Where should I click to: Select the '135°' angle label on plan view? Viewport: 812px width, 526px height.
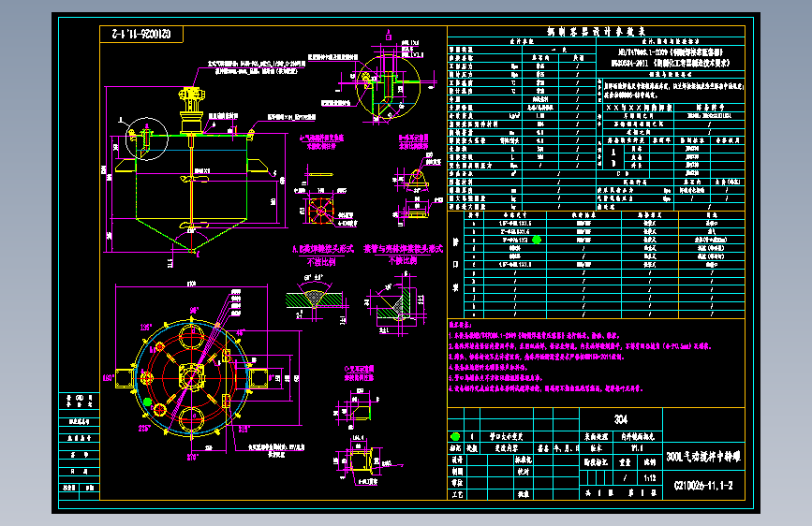click(146, 328)
